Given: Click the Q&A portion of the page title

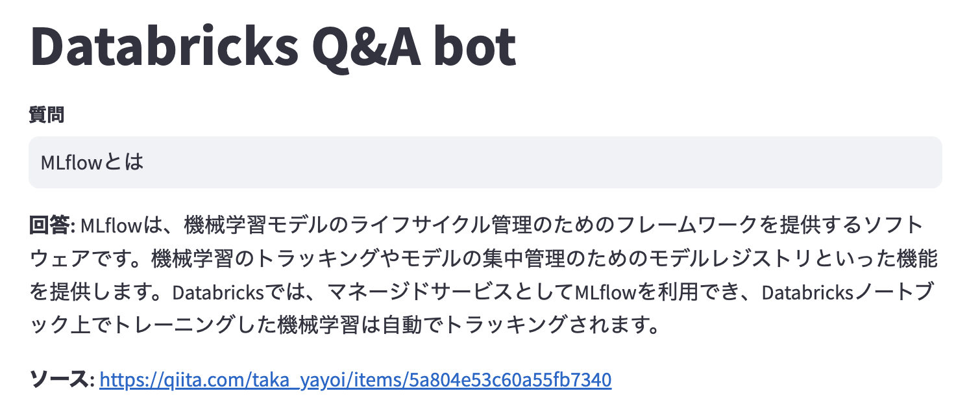Looking at the screenshot, I should pos(367,44).
